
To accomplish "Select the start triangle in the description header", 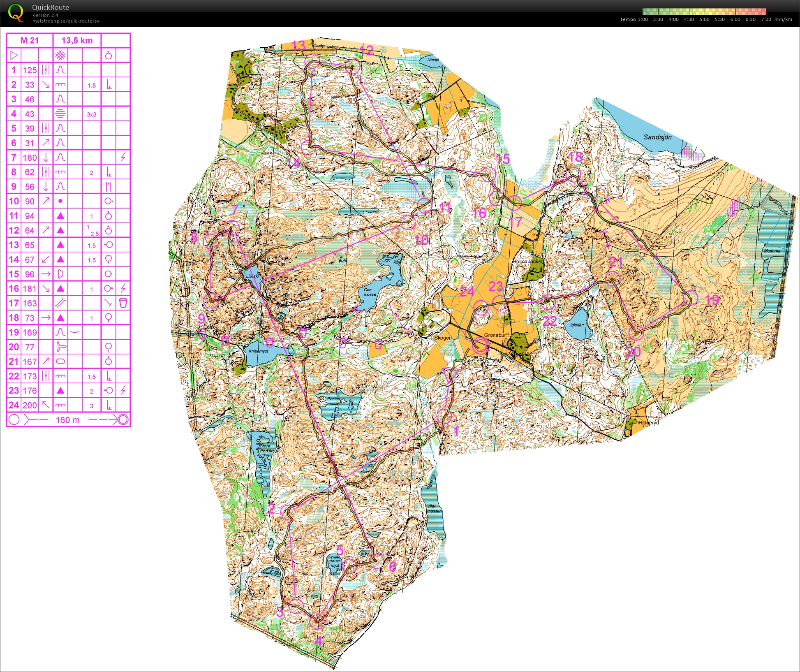I will coord(14,55).
